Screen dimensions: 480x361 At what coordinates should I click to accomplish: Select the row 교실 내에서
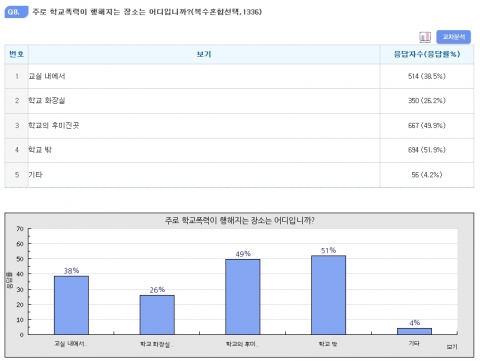tap(239, 76)
